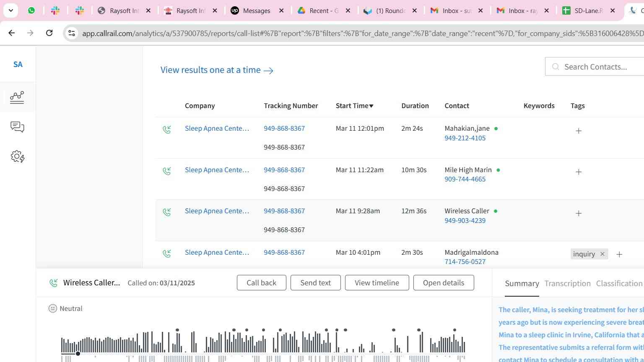Image resolution: width=644 pixels, height=362 pixels.
Task: Open contact number 949-212-4105
Action: (x=465, y=138)
